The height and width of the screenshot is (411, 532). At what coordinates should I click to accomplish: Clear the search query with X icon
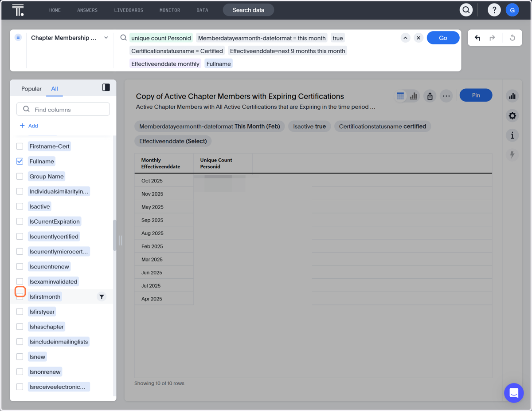419,38
